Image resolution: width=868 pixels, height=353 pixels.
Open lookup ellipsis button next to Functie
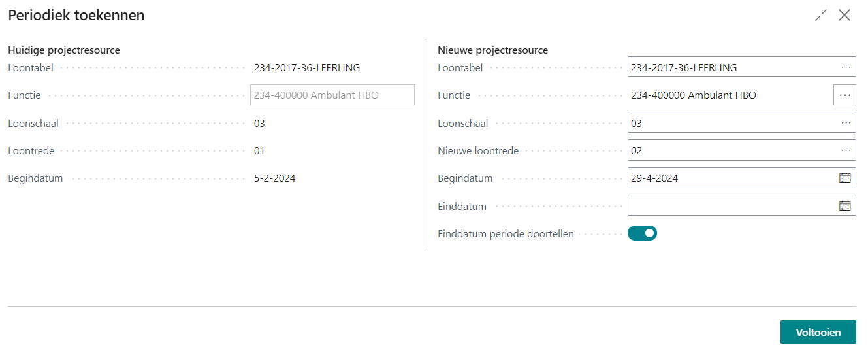click(844, 95)
